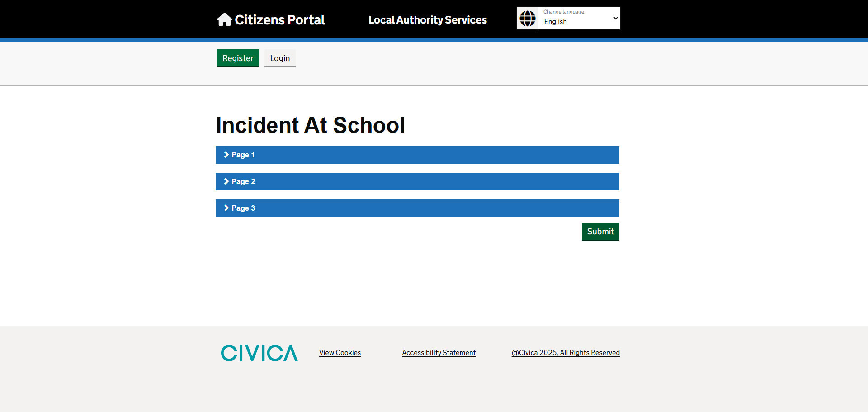
Task: Click the Login button
Action: click(x=279, y=58)
